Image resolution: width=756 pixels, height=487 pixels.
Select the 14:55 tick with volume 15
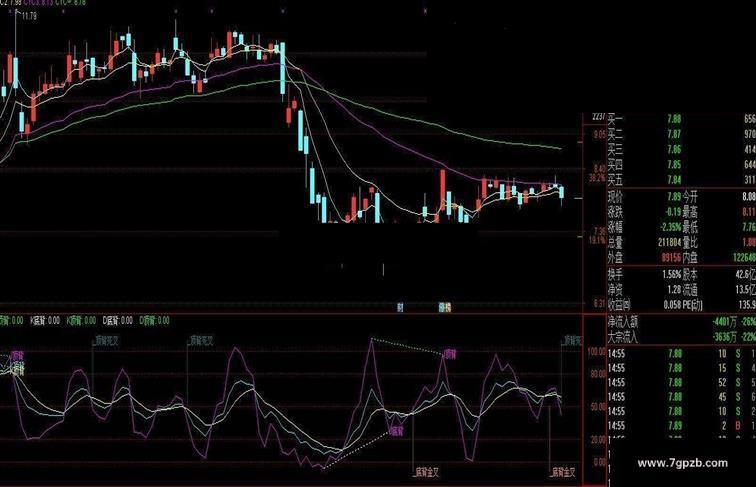pyautogui.click(x=681, y=368)
